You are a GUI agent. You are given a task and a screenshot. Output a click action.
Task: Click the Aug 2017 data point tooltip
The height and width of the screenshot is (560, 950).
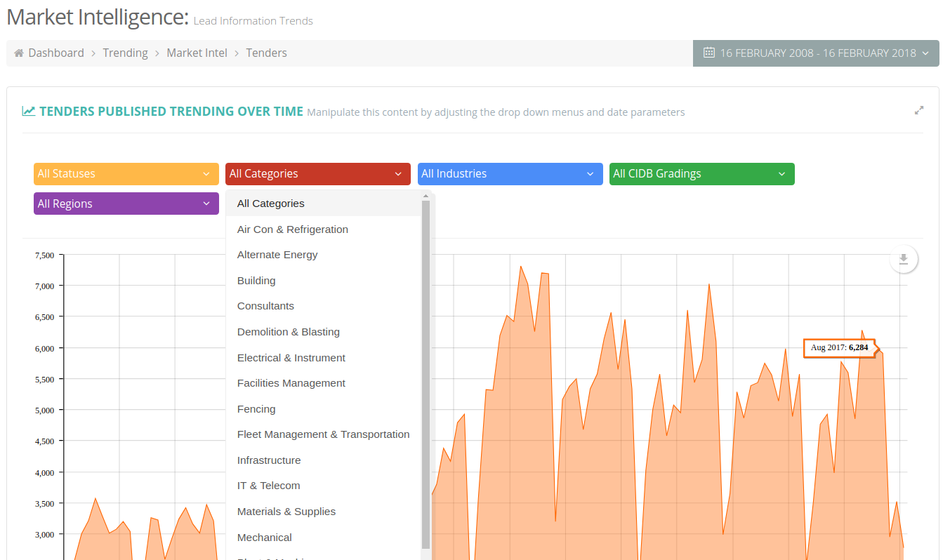pos(839,347)
